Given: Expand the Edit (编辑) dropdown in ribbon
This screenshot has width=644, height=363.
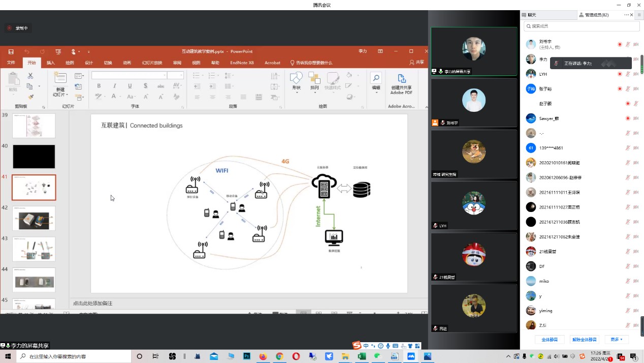Looking at the screenshot, I should point(376,81).
